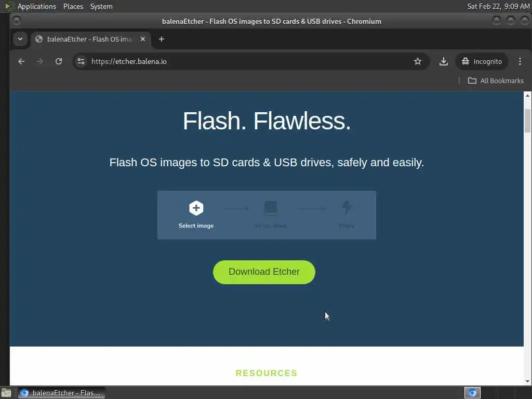Open the downloads icon in the toolbar
Viewport: 532px width, 399px height.
coord(444,61)
